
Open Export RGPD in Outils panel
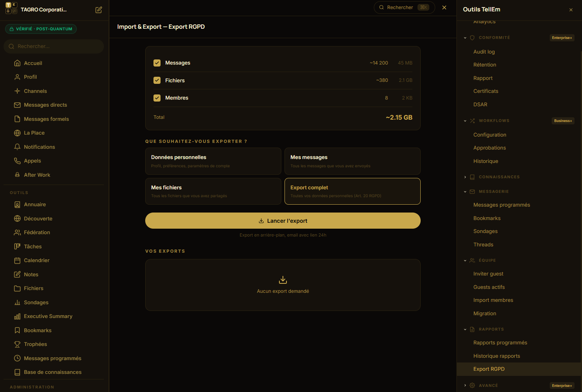click(519, 369)
